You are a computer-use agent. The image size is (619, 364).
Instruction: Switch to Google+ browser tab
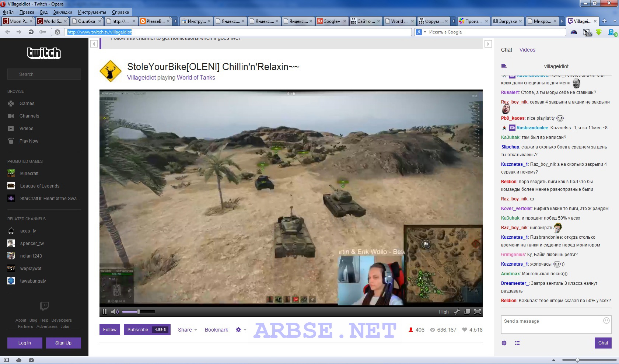click(332, 21)
